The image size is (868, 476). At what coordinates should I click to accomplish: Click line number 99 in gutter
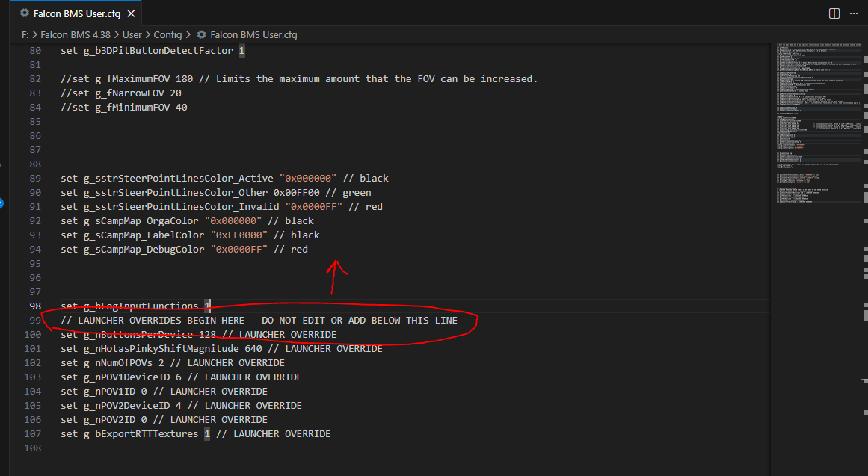point(35,321)
